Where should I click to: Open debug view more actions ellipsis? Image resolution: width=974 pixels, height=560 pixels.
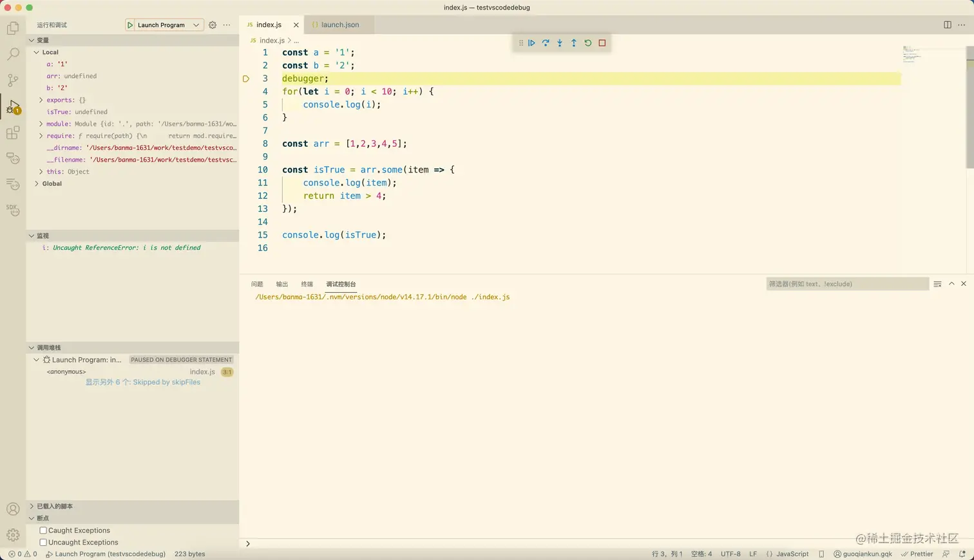tap(227, 25)
